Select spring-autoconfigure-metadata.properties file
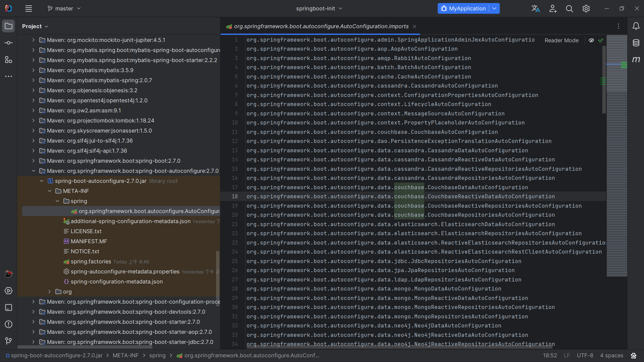The height and width of the screenshot is (362, 644). (x=125, y=271)
